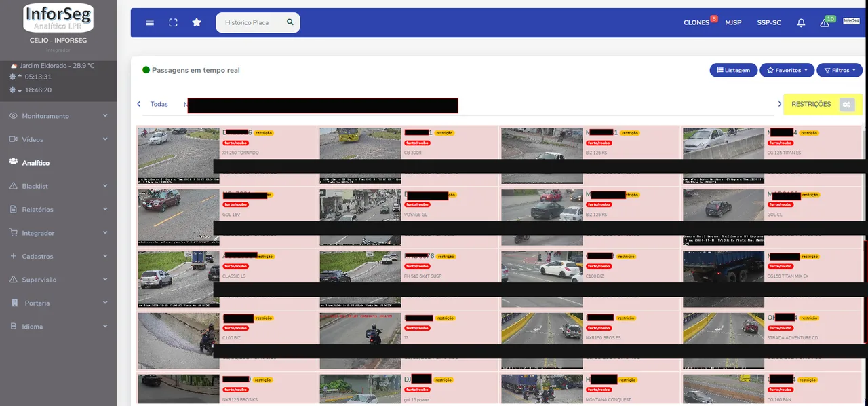Expand the Blacklist chevron

point(105,186)
